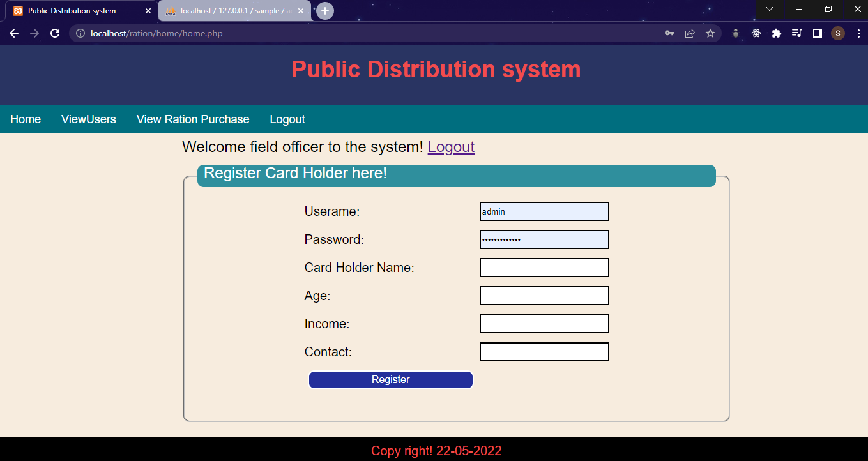Click the Card Holder Name field

[x=544, y=268]
